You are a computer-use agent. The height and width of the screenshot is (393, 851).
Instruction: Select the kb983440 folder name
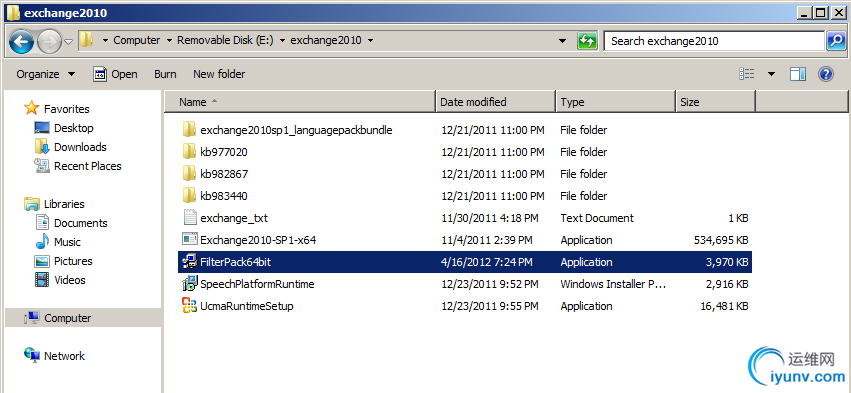[224, 196]
